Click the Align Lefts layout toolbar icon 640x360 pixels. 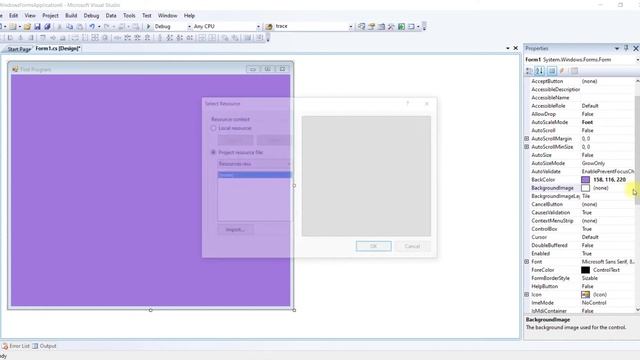tap(10, 38)
